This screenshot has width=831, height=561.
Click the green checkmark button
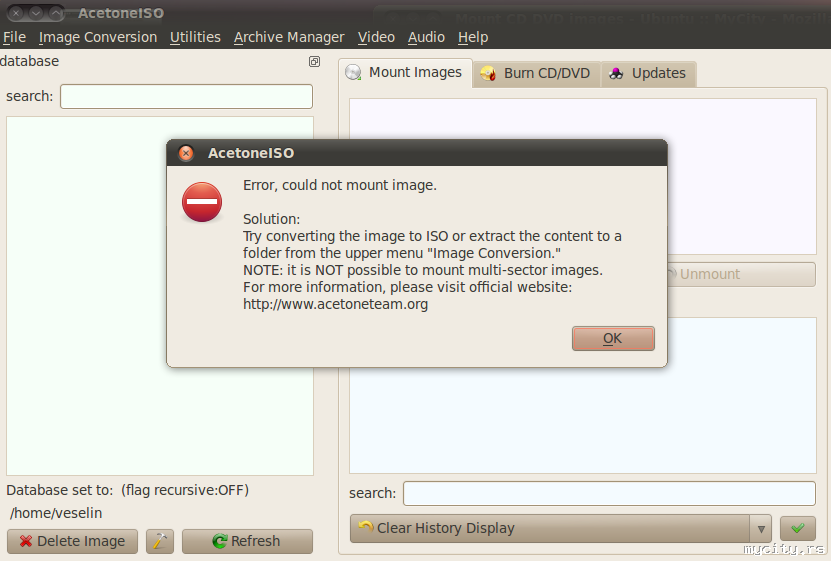(798, 528)
